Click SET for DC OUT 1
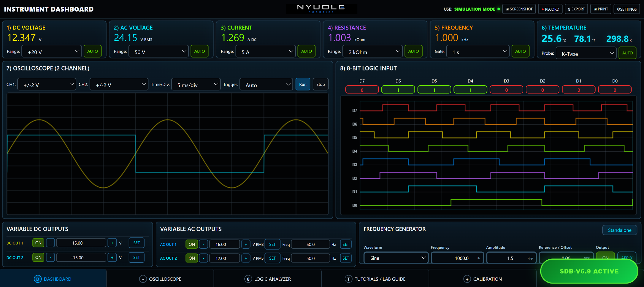 (x=136, y=243)
